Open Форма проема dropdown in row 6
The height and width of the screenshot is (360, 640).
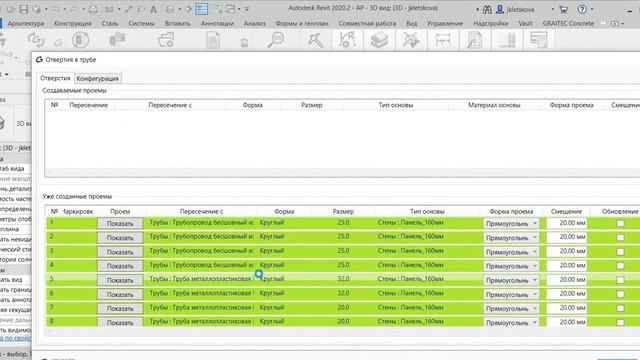[511, 294]
